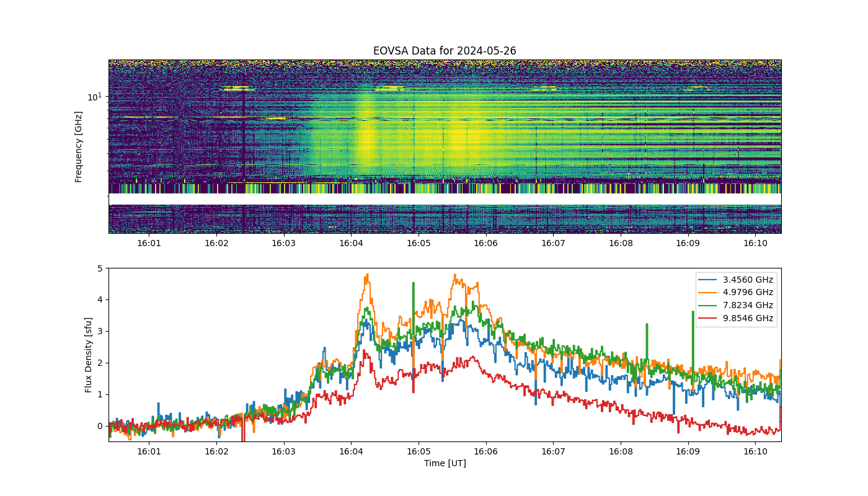Click the green line swatch in legend
Screen dimensions: 868x496
tap(709, 306)
